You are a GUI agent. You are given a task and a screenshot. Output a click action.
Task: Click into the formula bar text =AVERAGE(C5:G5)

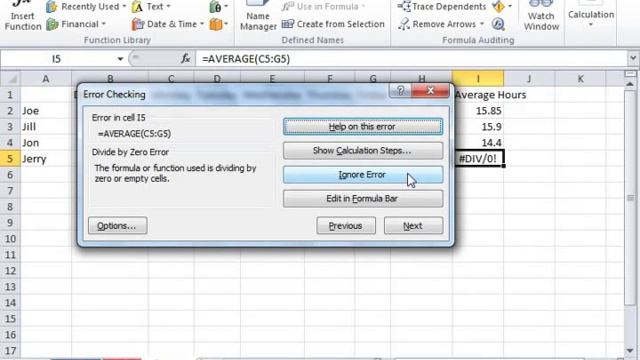[x=246, y=59]
